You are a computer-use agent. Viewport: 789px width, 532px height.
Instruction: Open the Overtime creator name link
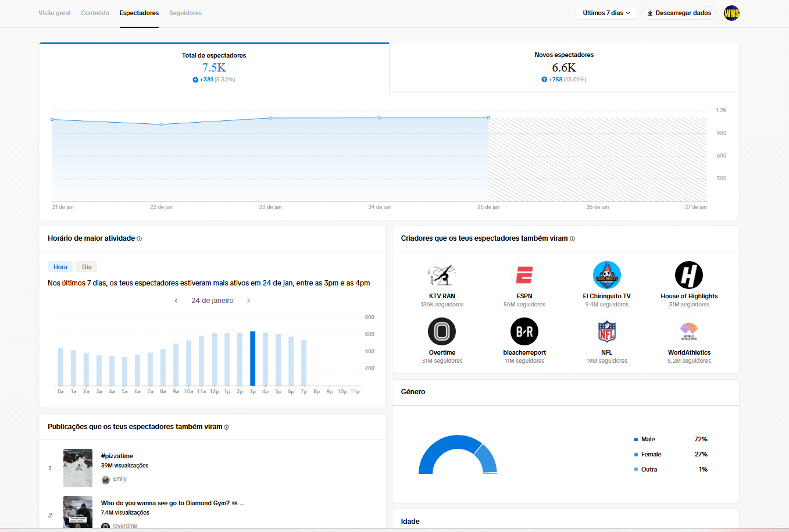coord(442,352)
